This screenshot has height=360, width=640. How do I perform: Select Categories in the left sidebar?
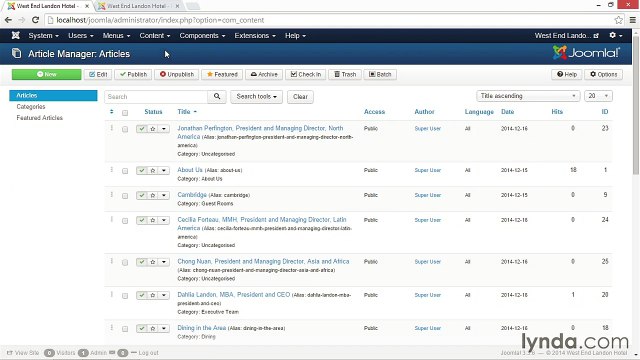pos(31,107)
